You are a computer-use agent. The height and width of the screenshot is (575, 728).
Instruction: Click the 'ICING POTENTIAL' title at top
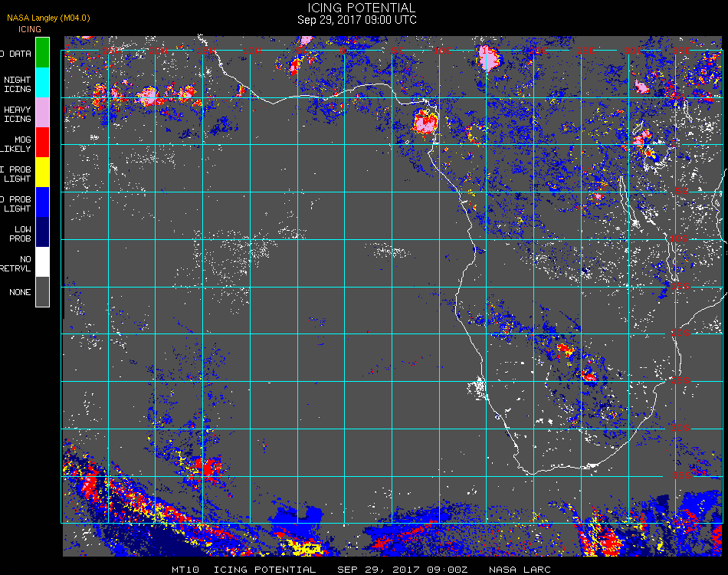[361, 8]
